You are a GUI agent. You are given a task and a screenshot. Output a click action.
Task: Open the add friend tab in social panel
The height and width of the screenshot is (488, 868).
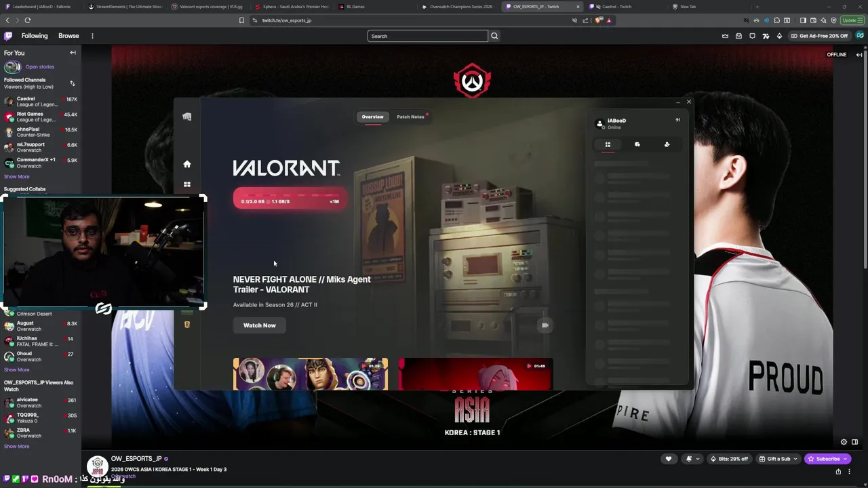(x=667, y=144)
